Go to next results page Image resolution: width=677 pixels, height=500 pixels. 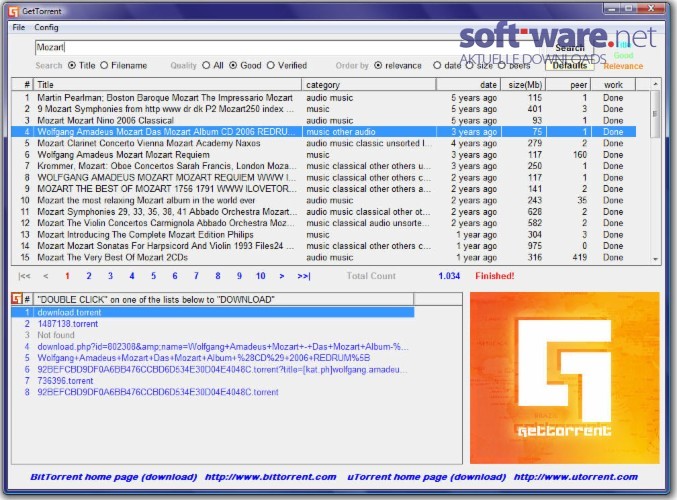click(x=282, y=276)
